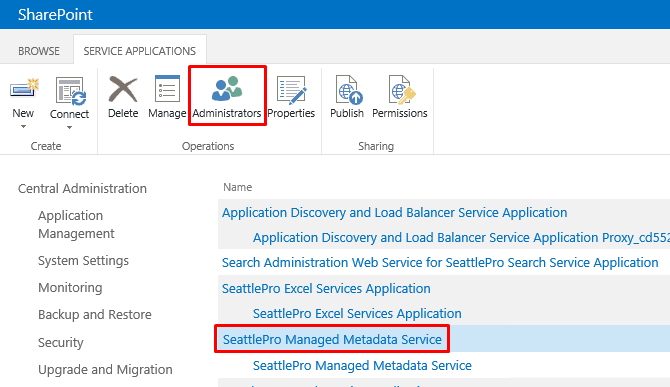
Task: Open Manage in the ribbon
Action: tap(167, 97)
